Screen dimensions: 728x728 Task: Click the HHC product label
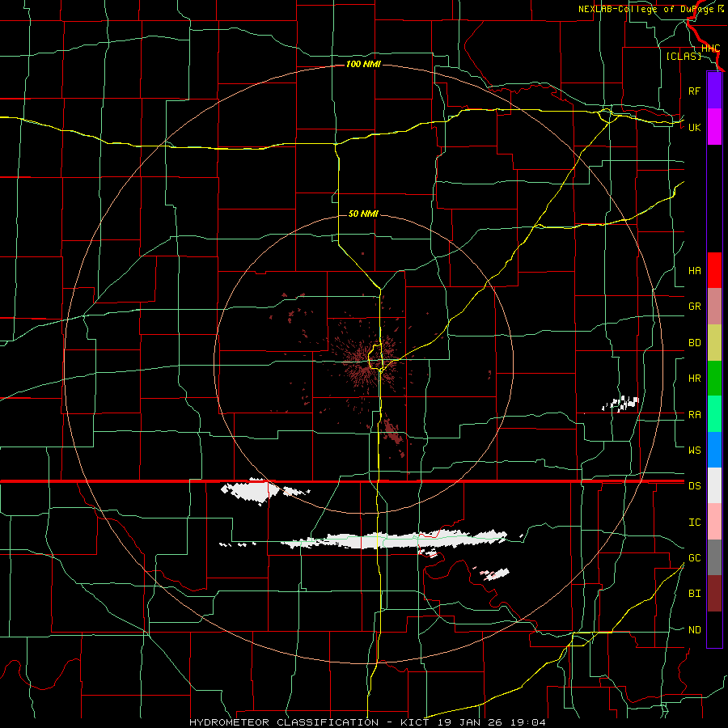710,49
